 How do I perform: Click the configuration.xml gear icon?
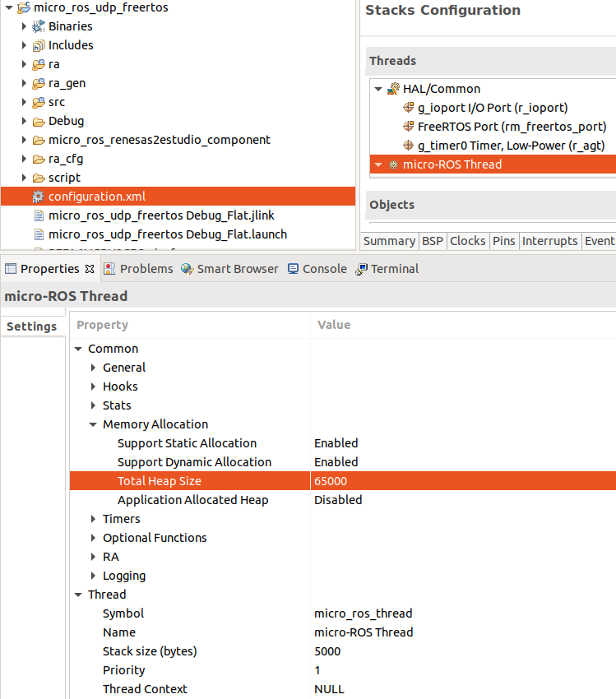click(x=39, y=197)
